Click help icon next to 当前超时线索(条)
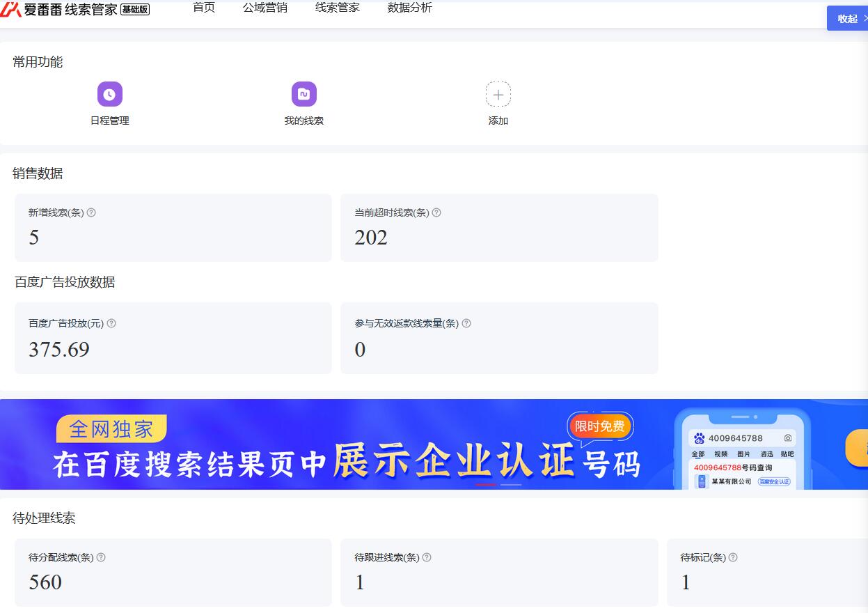Viewport: 868px width, 613px height. tap(436, 212)
